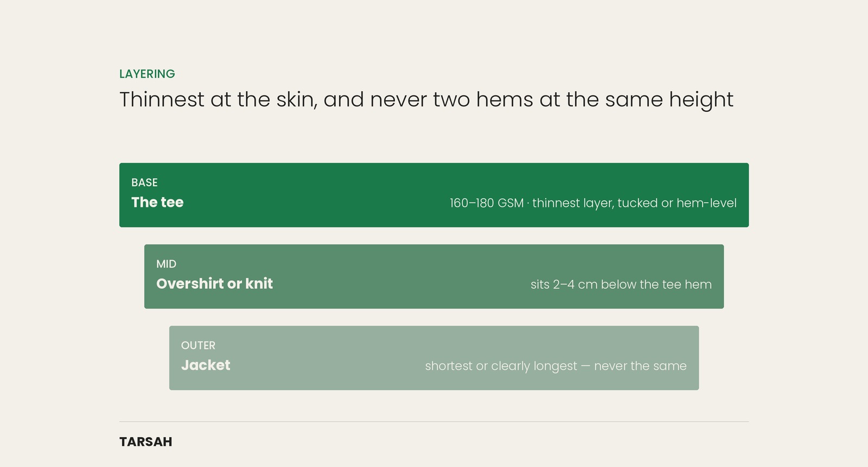
Task: Click the BASE label in the dark green bar
Action: point(144,182)
